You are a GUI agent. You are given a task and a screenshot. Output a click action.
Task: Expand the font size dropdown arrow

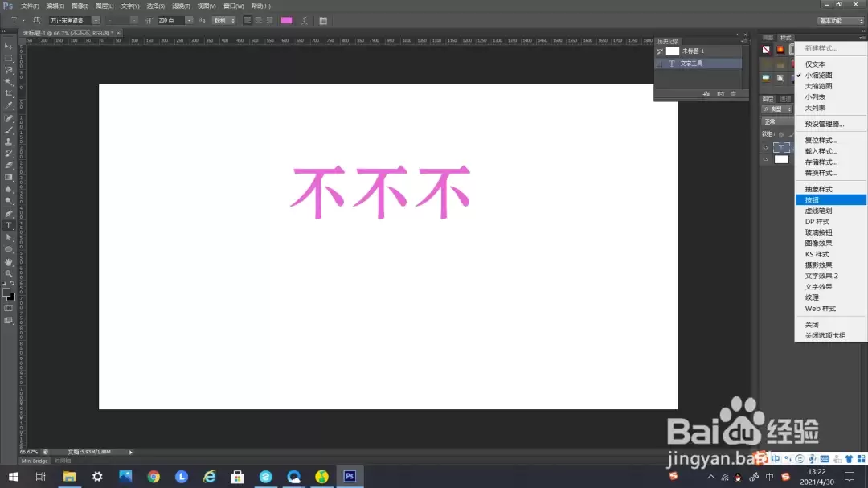point(189,20)
